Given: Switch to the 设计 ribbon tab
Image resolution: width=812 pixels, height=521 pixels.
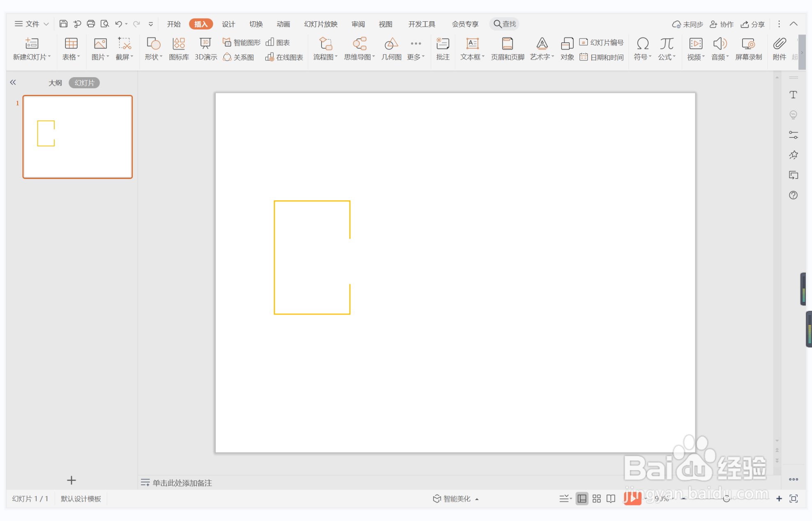Looking at the screenshot, I should (228, 24).
